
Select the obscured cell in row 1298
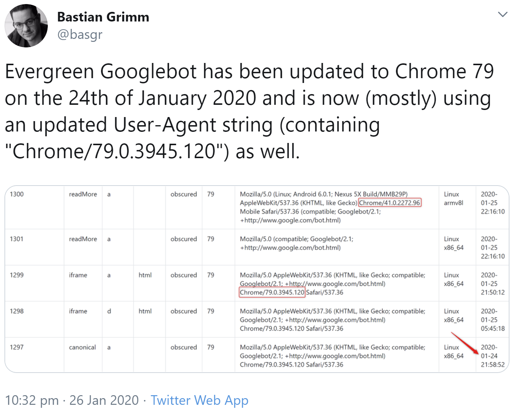[183, 311]
